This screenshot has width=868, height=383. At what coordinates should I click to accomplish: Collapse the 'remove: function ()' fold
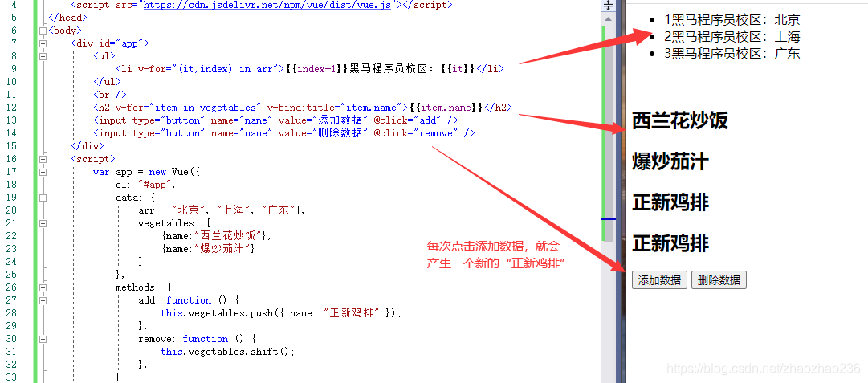pyautogui.click(x=43, y=339)
